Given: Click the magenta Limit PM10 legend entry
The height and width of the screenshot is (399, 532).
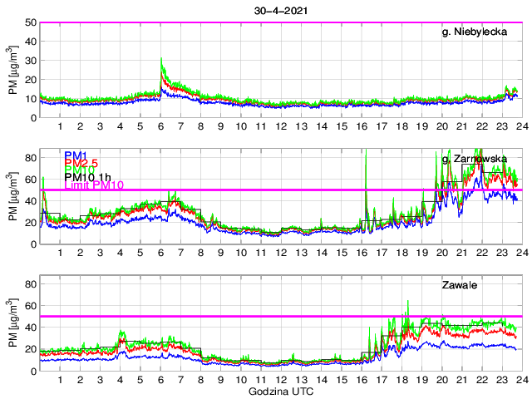Looking at the screenshot, I should click(x=94, y=185).
